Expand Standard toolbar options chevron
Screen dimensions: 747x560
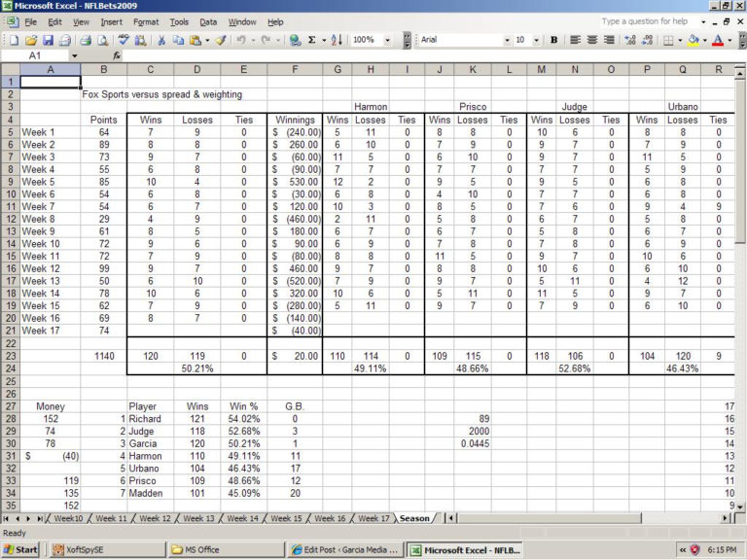[x=407, y=41]
